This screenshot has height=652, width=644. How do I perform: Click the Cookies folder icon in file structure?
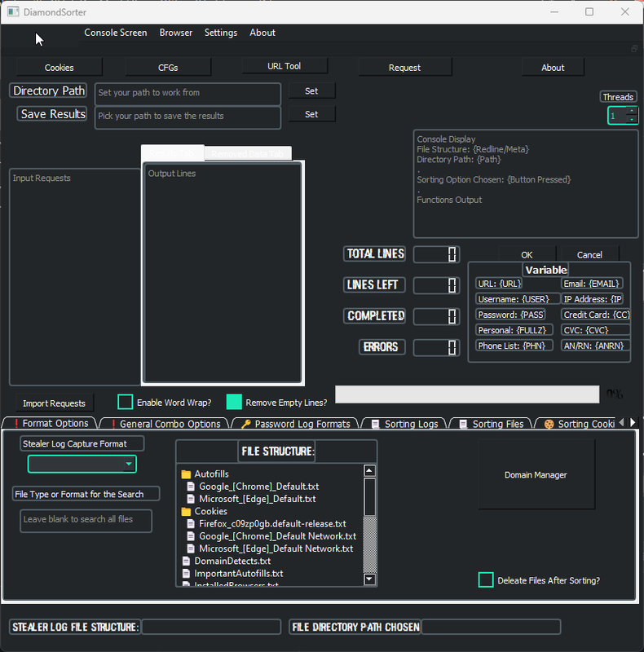[186, 511]
